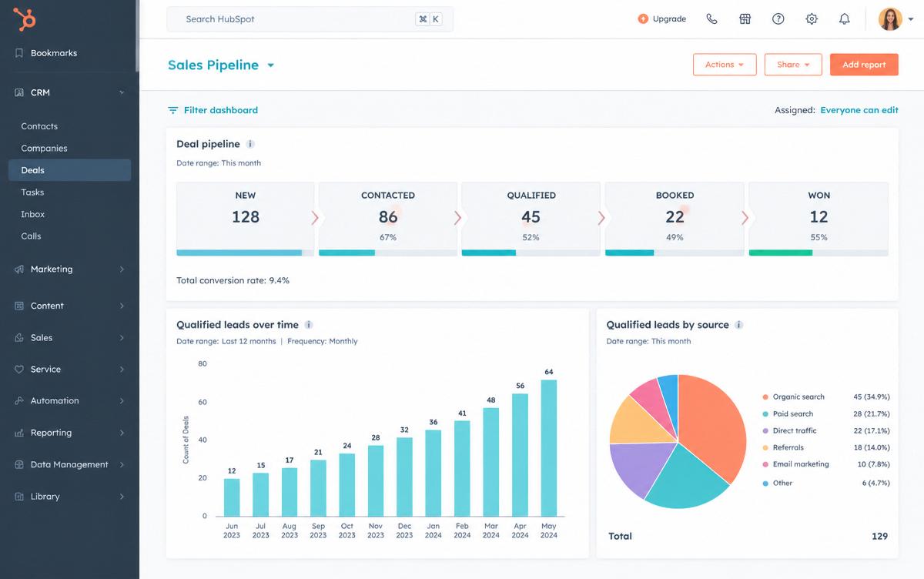Click the Reporting chart icon

tap(19, 433)
